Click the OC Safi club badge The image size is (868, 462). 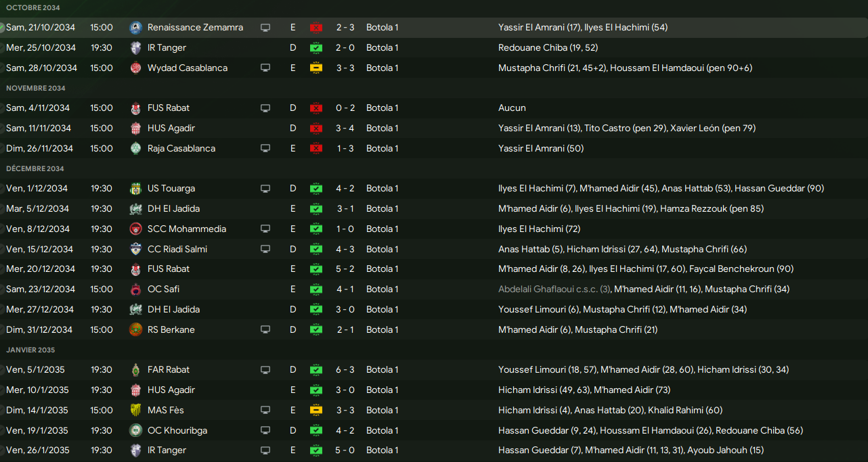click(136, 290)
